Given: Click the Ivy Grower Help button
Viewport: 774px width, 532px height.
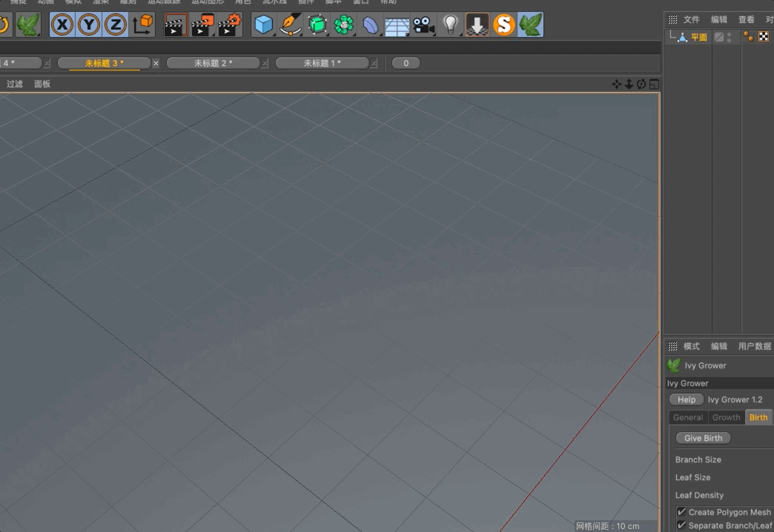Looking at the screenshot, I should point(686,399).
